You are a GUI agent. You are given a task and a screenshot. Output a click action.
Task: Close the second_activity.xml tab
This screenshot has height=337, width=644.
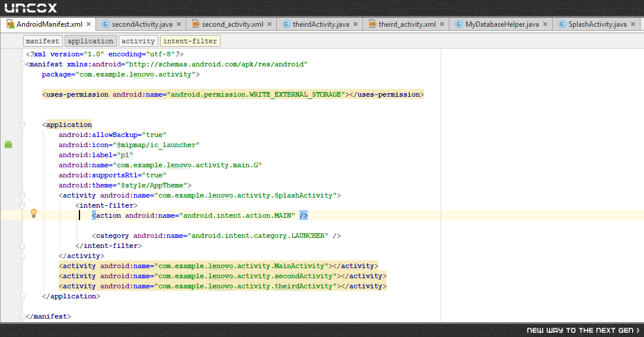(269, 24)
